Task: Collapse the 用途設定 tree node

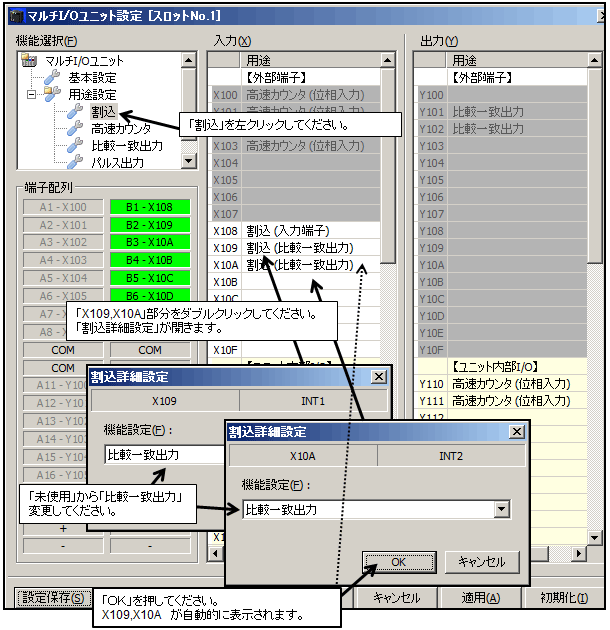Action: 33,94
